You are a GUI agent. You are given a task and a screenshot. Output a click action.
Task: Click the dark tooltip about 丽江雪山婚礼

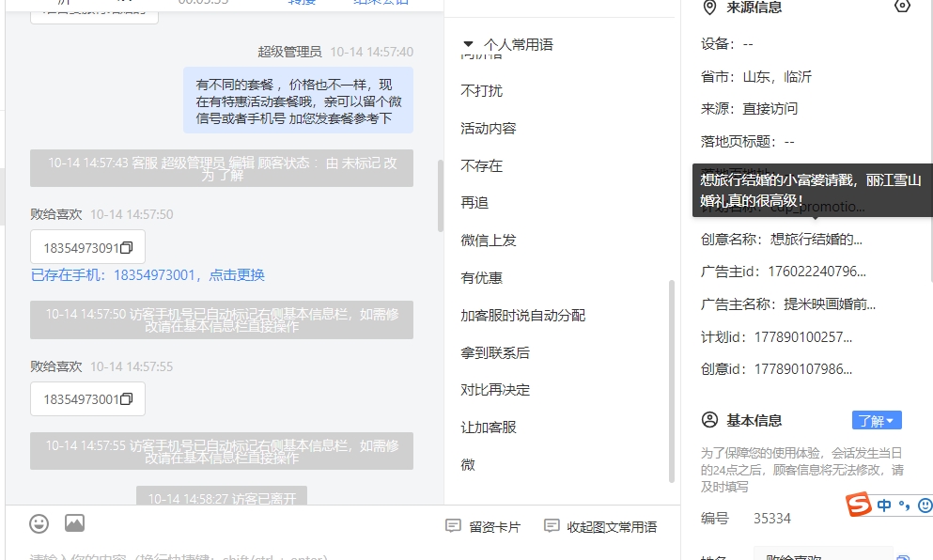tap(812, 191)
